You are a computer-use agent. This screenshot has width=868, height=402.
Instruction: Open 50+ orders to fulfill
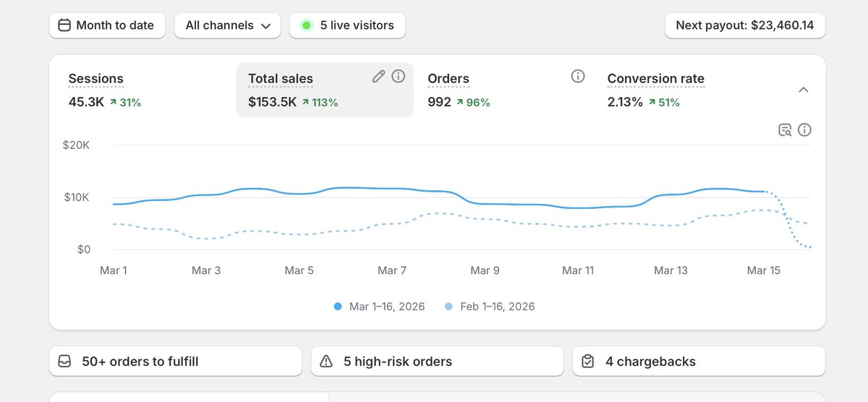(x=176, y=361)
